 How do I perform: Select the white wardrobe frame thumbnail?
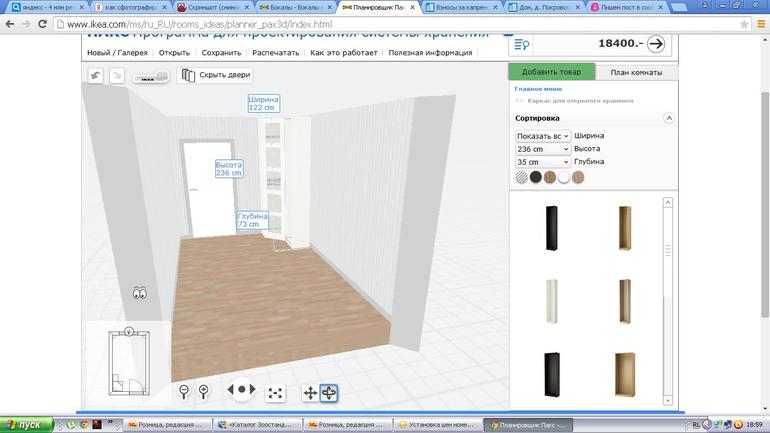coord(549,300)
